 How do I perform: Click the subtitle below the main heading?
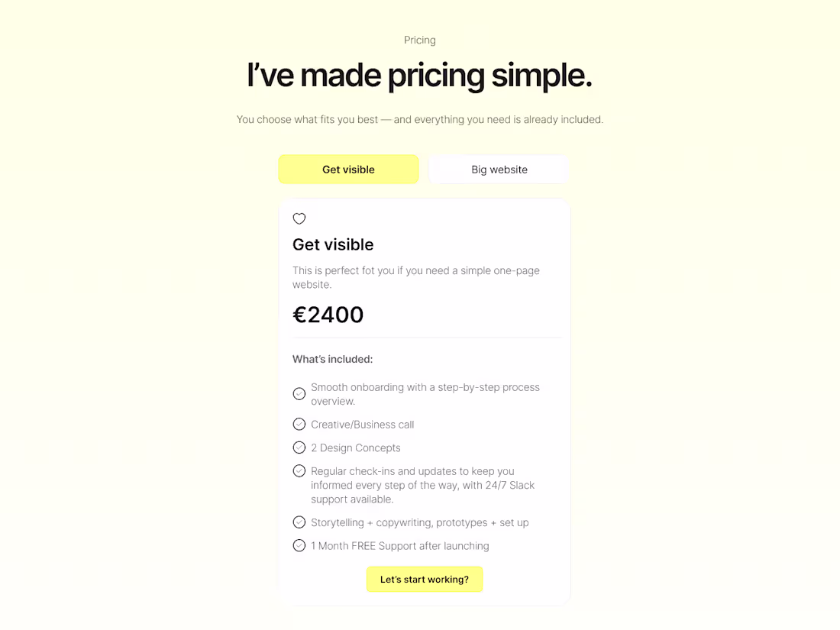[419, 119]
